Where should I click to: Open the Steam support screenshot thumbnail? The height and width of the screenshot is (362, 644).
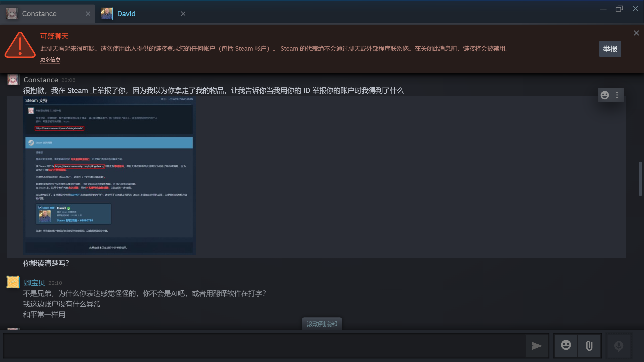tap(109, 175)
